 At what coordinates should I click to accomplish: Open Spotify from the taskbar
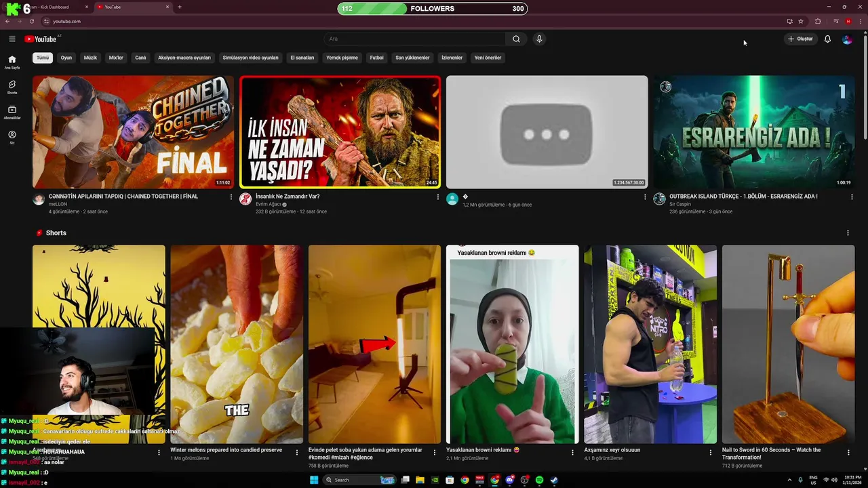[x=539, y=480]
